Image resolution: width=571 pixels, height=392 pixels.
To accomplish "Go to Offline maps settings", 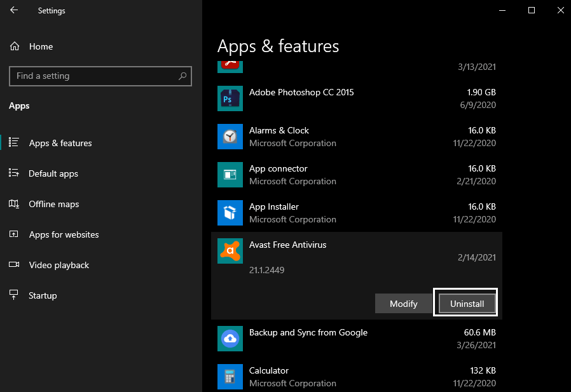I will click(x=54, y=204).
